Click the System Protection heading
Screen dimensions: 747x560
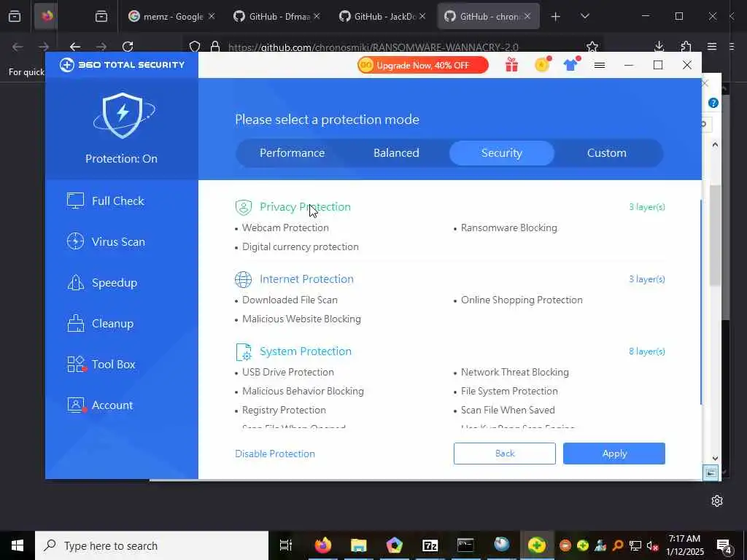[306, 351]
